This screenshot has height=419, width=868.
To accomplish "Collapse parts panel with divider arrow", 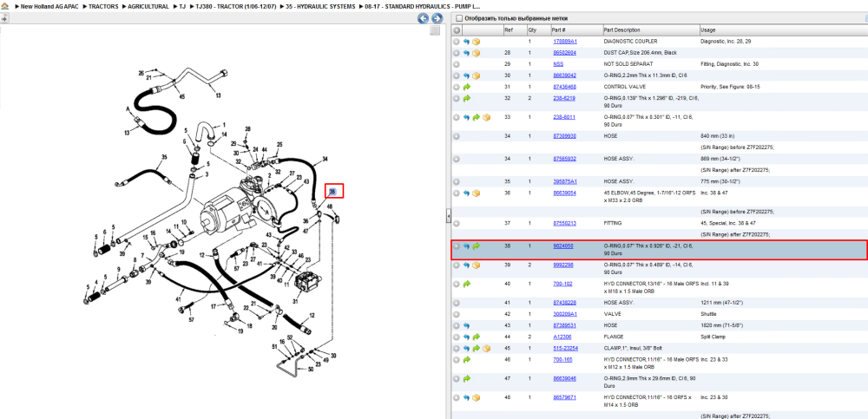I will click(x=449, y=216).
